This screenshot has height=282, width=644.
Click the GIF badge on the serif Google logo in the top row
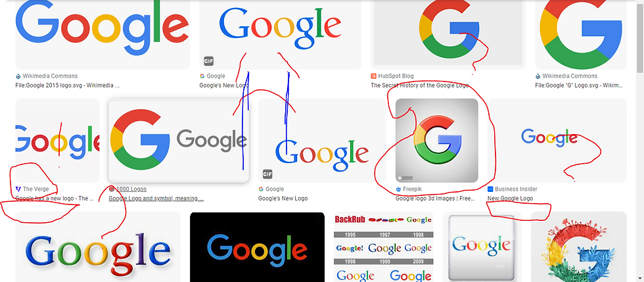point(209,61)
